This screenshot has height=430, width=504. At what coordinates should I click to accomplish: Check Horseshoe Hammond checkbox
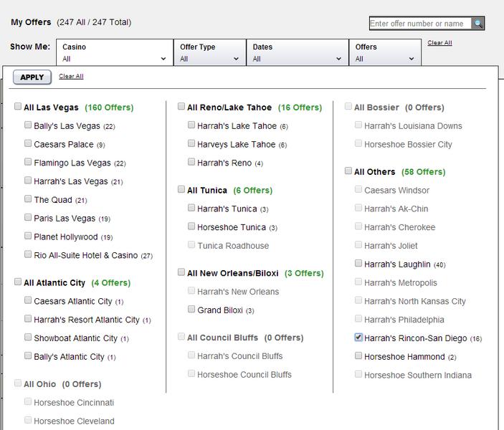(x=358, y=355)
